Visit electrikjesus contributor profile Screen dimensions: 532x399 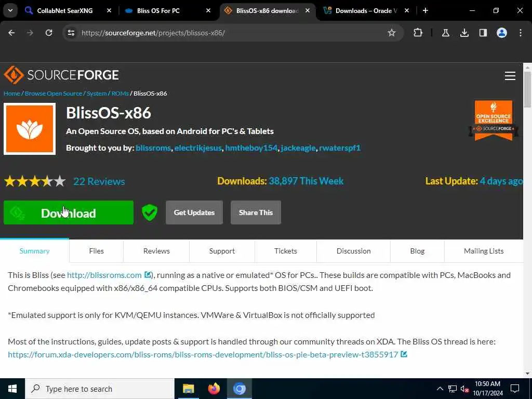click(x=198, y=148)
